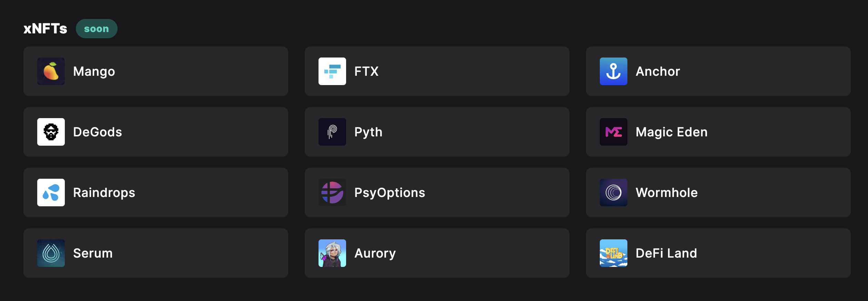Screen dimensions: 868x301
Task: Click the Magic Eden ME icon
Action: point(613,132)
